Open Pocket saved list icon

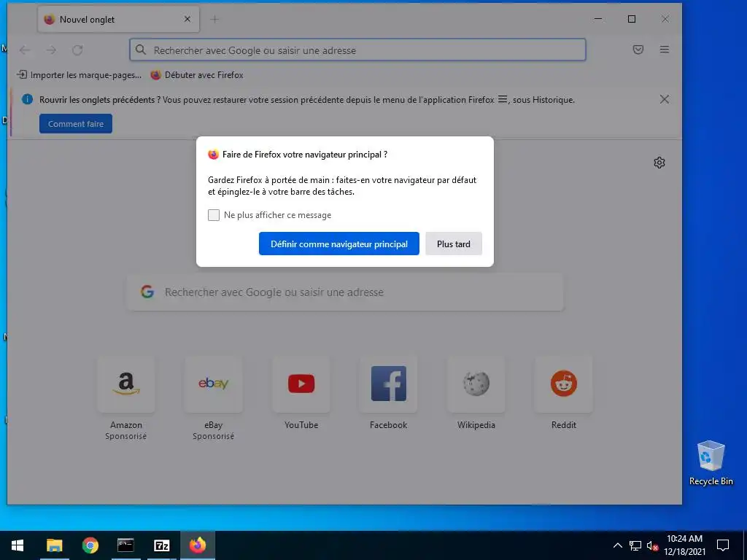638,50
